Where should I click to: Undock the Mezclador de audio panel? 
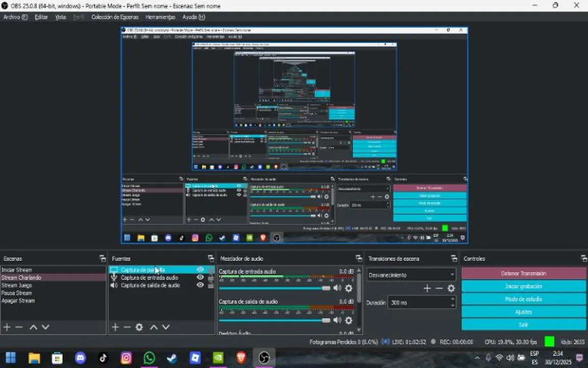click(x=359, y=258)
